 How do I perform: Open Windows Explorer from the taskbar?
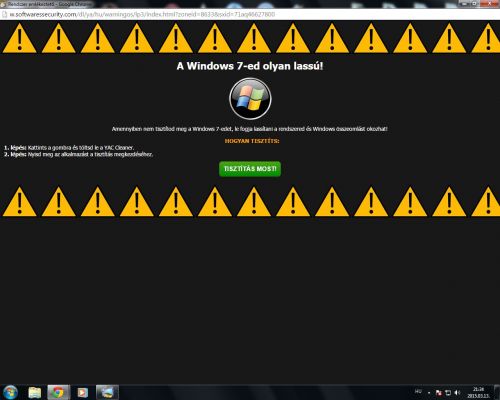tap(35, 392)
